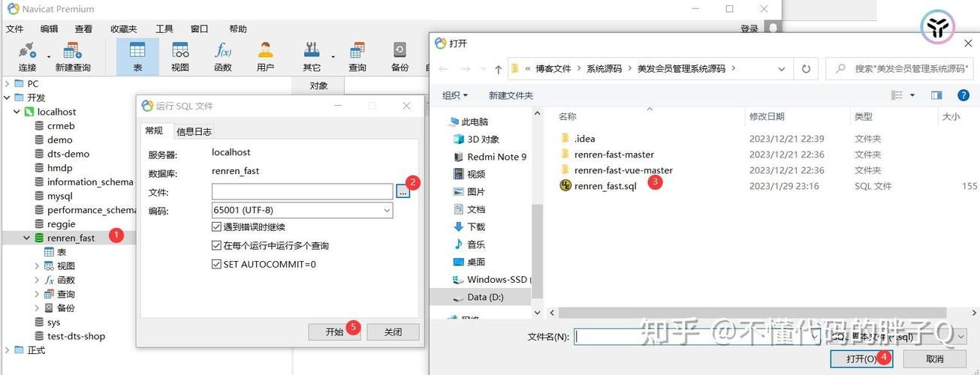This screenshot has height=375, width=980.
Task: Click 系统源码 in address breadcrumb
Action: pyautogui.click(x=605, y=68)
